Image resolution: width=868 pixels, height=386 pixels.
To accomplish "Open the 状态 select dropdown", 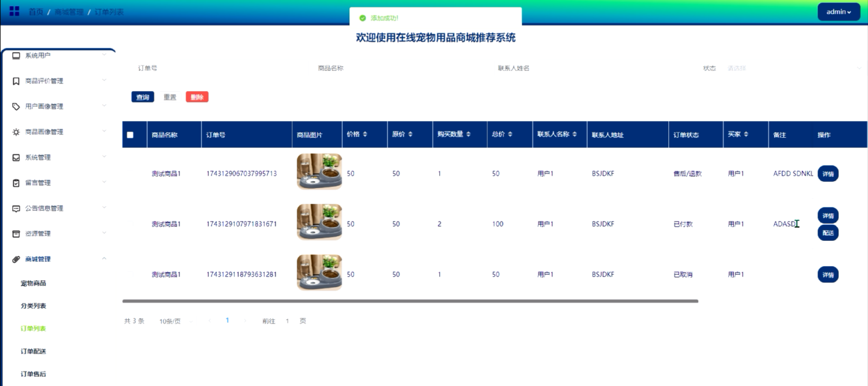I will (x=792, y=68).
